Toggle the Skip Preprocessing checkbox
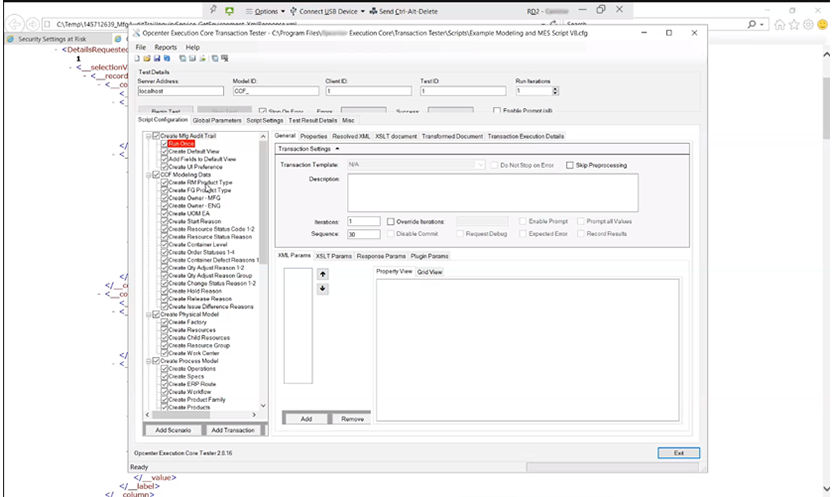This screenshot has height=497, width=834. click(x=570, y=164)
